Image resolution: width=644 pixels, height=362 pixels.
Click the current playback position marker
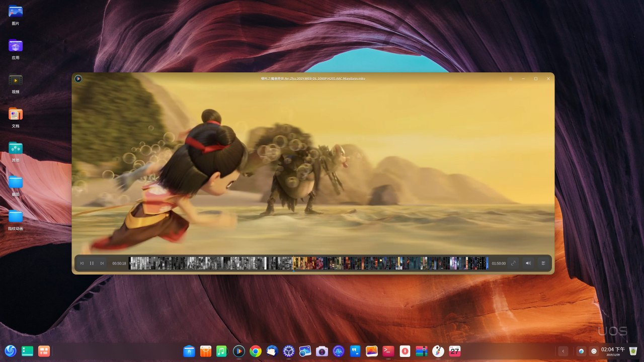pyautogui.click(x=293, y=263)
